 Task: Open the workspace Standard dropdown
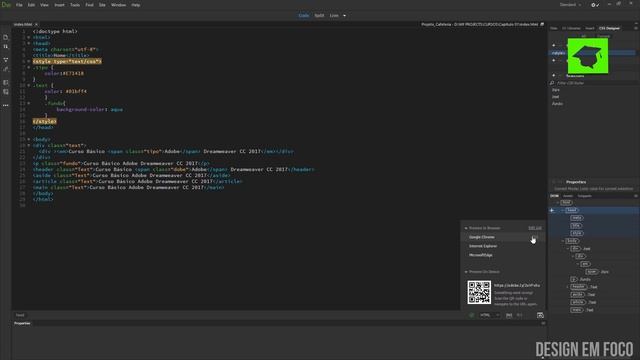point(570,5)
